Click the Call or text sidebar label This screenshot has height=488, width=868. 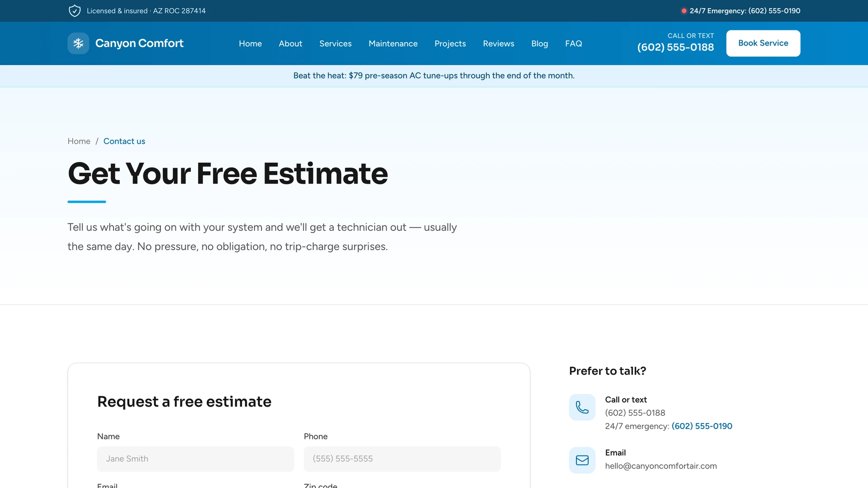coord(626,400)
